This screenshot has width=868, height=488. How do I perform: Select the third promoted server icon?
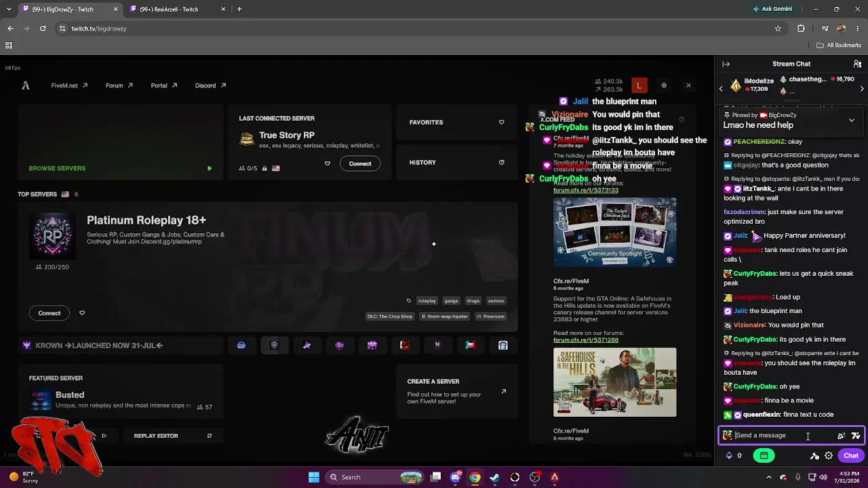[x=307, y=346]
